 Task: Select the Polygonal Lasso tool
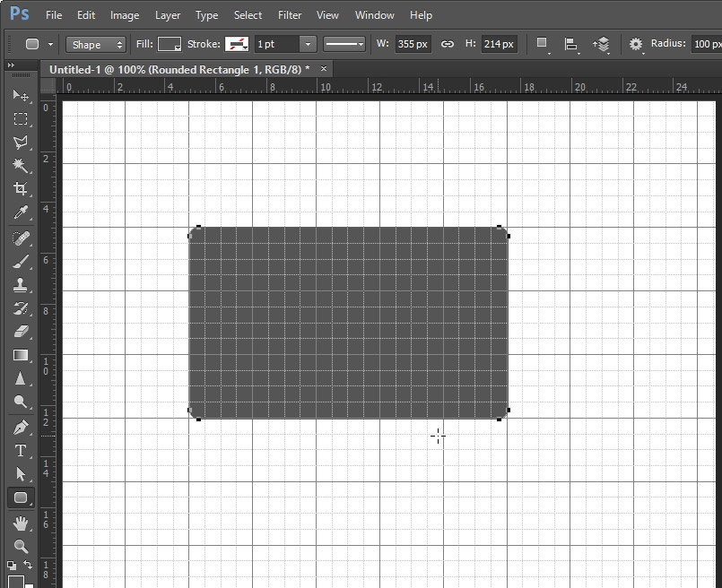21,143
